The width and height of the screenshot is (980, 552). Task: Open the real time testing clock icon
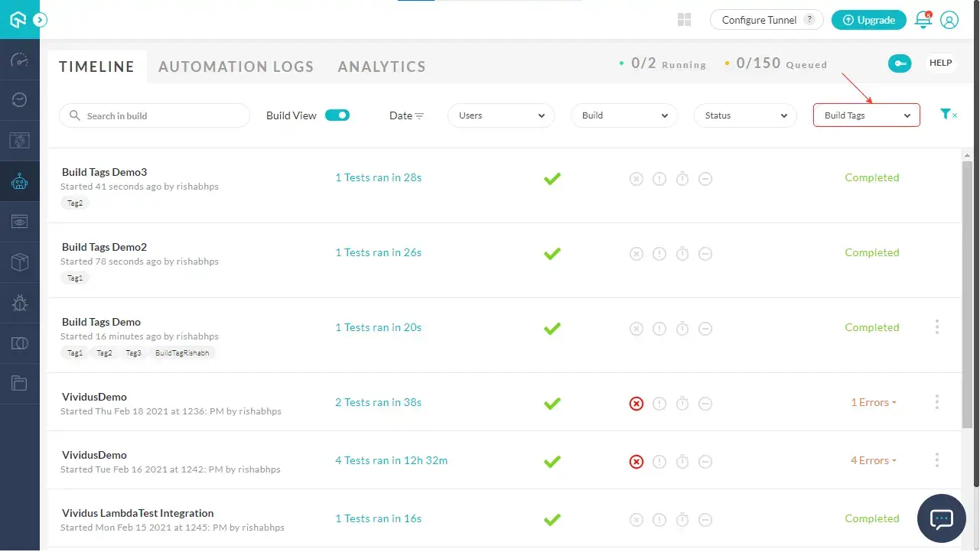click(20, 100)
